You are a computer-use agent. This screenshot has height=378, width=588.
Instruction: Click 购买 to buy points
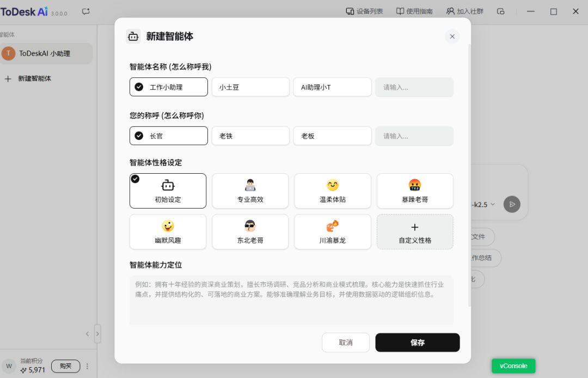coord(66,366)
